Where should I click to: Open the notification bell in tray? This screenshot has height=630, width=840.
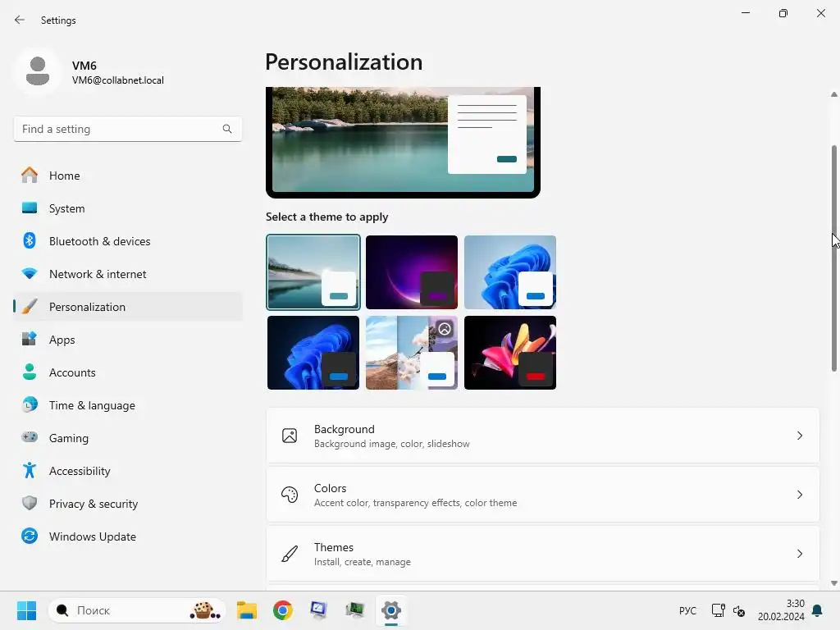818,610
